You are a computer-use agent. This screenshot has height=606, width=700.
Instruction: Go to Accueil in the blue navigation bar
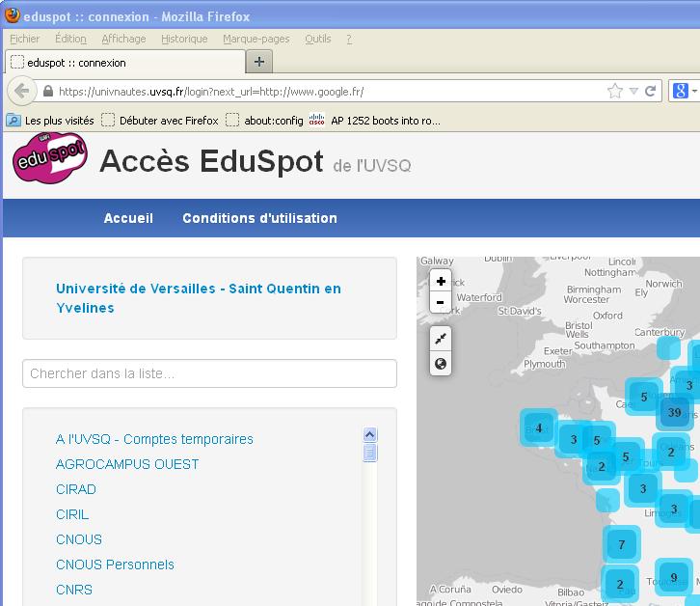coord(128,218)
